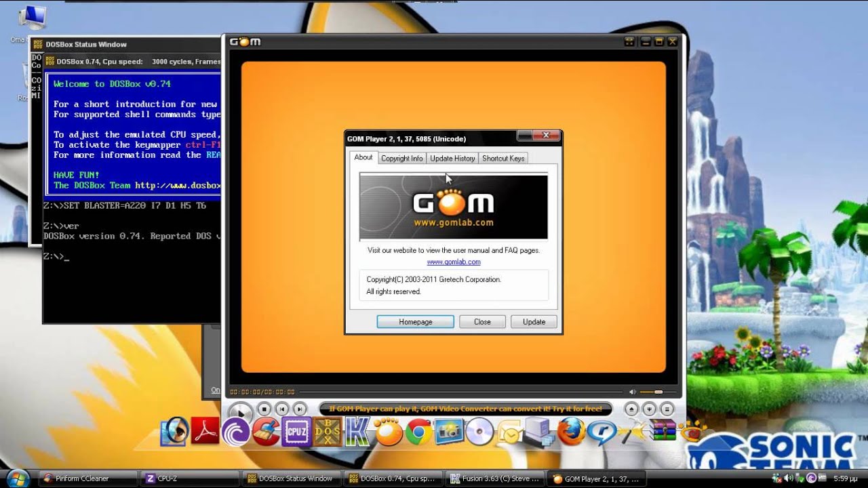Open the pickaxe tools icon in dock
Viewport: 868px width, 488px height.
click(631, 430)
